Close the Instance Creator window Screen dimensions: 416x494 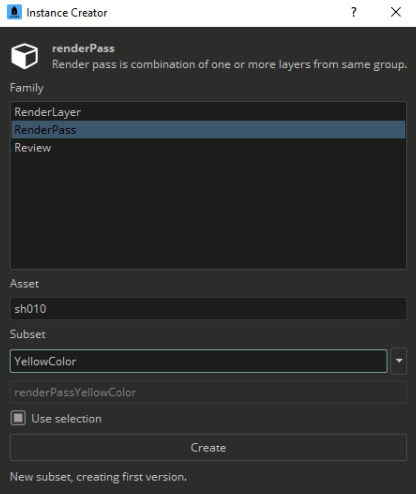coord(396,12)
